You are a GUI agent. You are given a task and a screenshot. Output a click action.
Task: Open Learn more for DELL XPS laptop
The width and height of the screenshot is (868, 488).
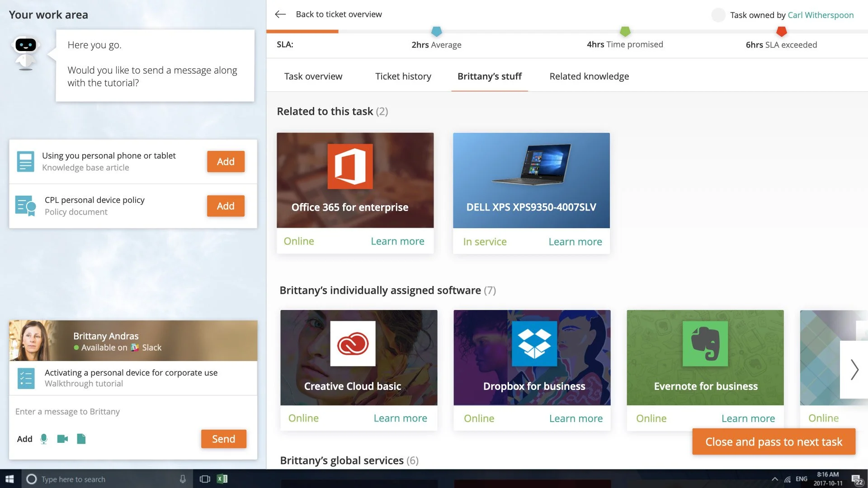[x=575, y=242]
